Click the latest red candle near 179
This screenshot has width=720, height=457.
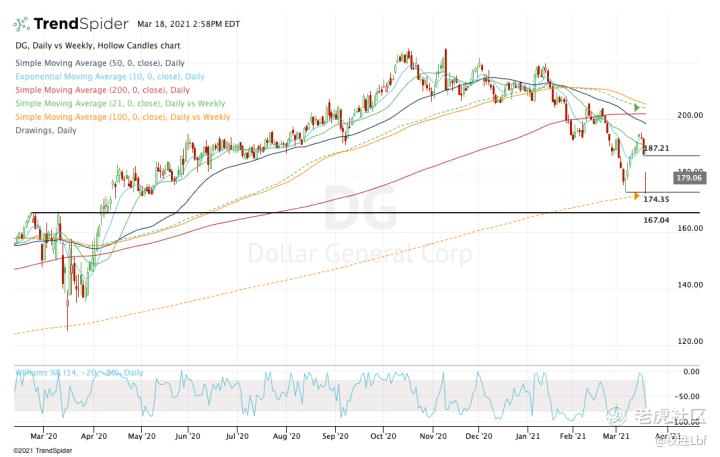646,182
